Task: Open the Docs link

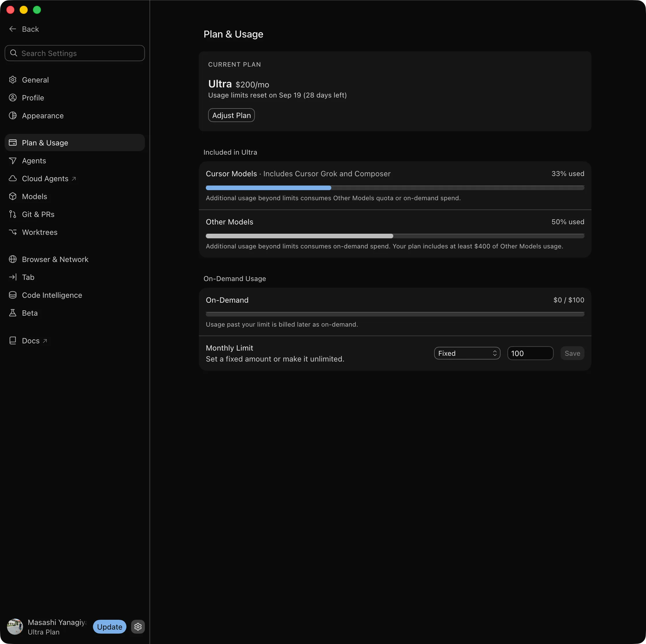Action: (74, 340)
